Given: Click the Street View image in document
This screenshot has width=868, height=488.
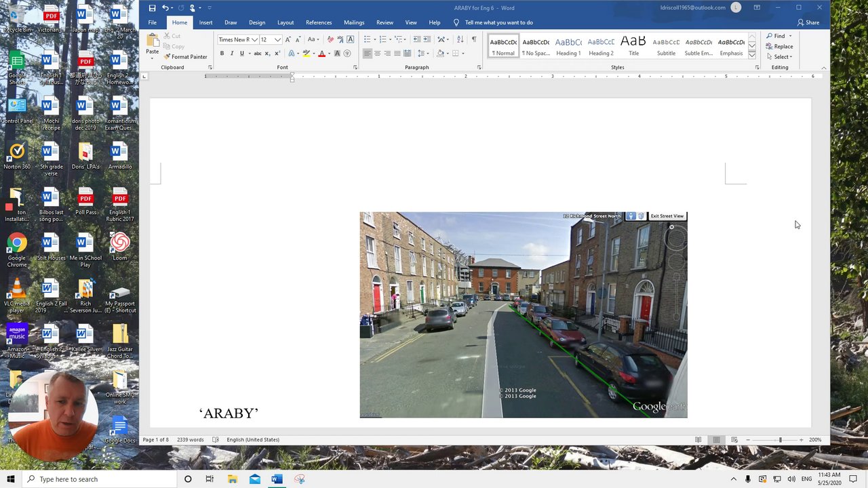Looking at the screenshot, I should coord(523,315).
